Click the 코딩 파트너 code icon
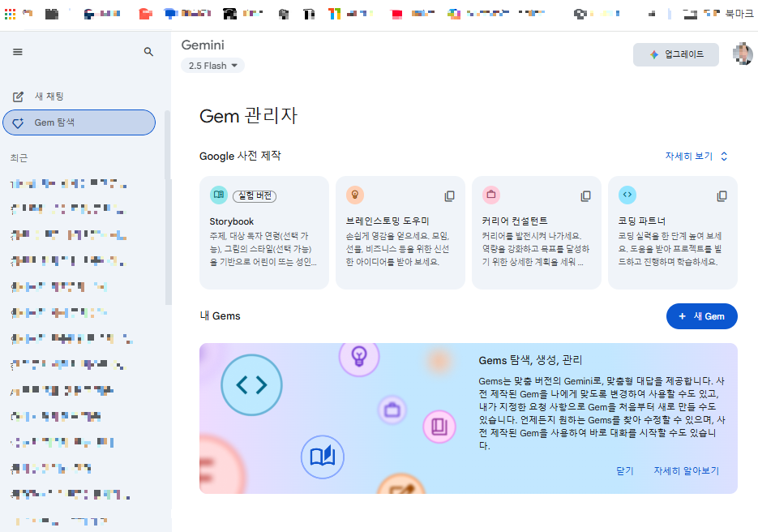Image resolution: width=758 pixels, height=532 pixels. pyautogui.click(x=627, y=195)
